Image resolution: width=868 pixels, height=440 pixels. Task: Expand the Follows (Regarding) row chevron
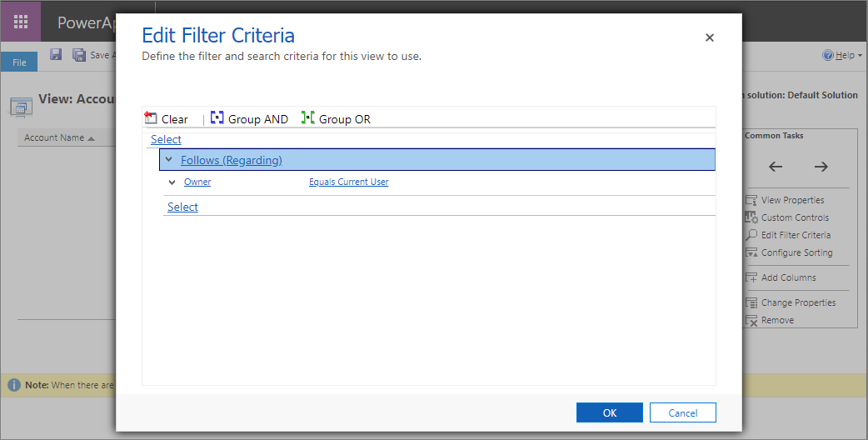[x=169, y=159]
